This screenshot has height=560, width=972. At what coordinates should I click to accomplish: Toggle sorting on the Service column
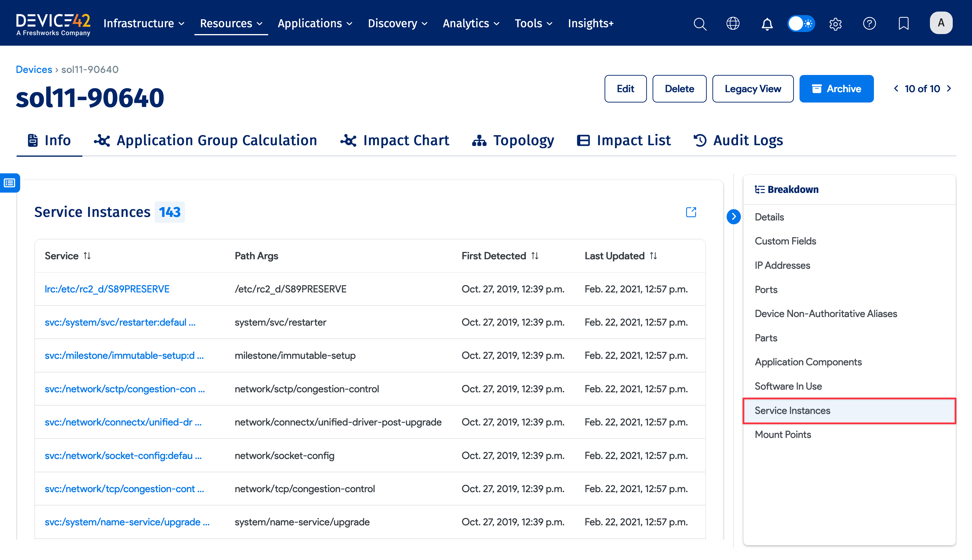(x=87, y=255)
